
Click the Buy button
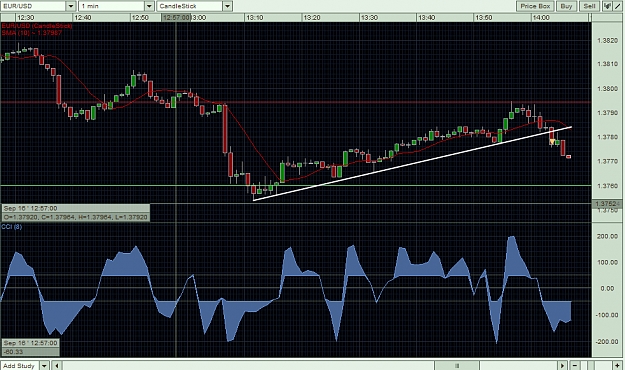[x=566, y=6]
